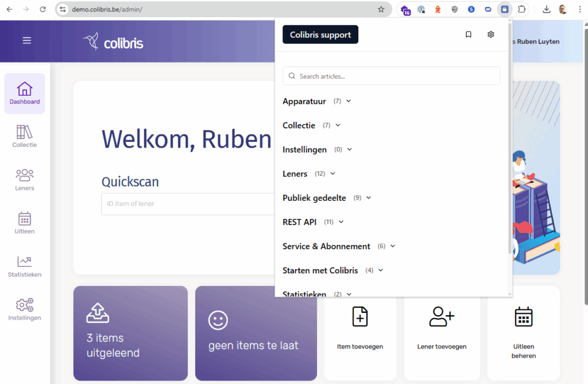Click the shield extension icon

[x=455, y=9]
